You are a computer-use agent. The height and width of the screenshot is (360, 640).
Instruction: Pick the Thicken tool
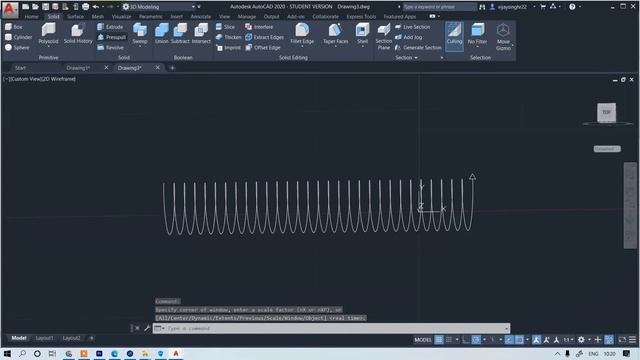(229, 37)
